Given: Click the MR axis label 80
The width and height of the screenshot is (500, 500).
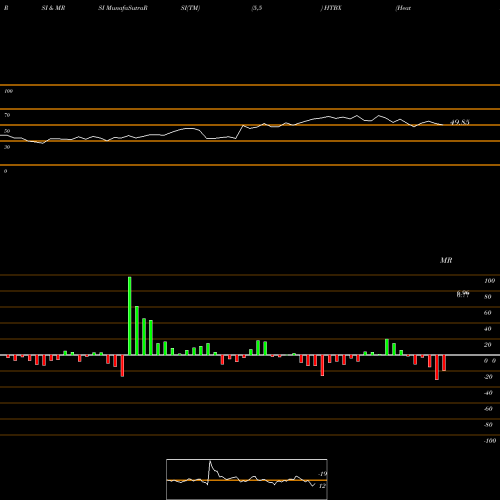Looking at the screenshot, I should pos(488,297).
